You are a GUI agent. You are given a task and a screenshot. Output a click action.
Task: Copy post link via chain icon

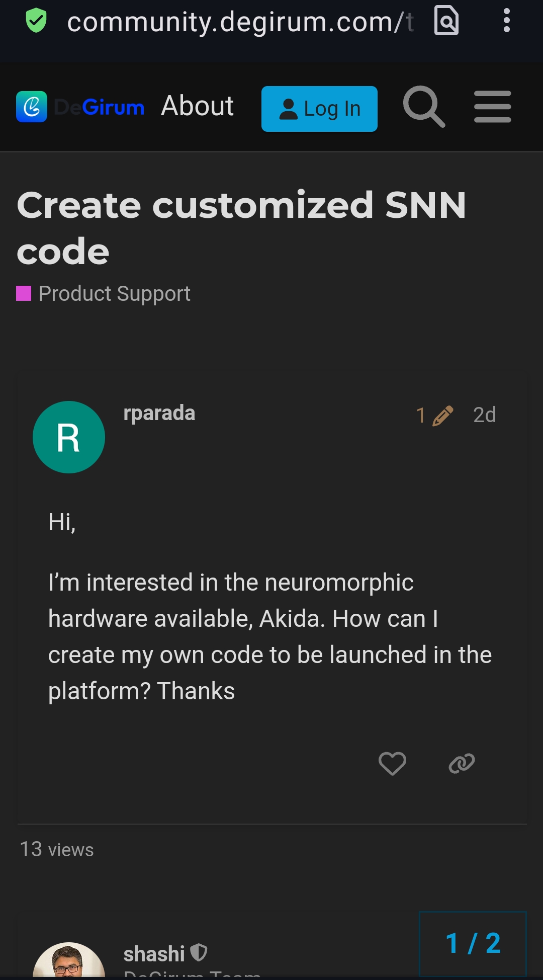tap(462, 763)
